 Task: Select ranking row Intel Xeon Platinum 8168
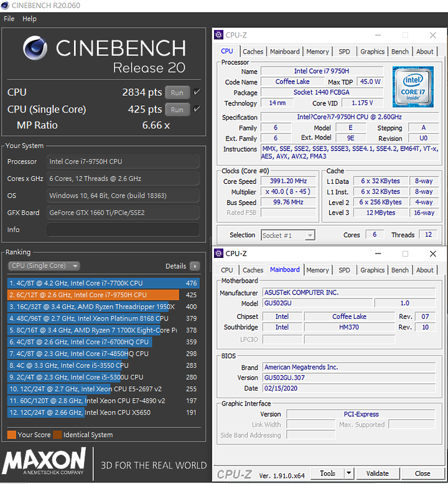coord(103,318)
